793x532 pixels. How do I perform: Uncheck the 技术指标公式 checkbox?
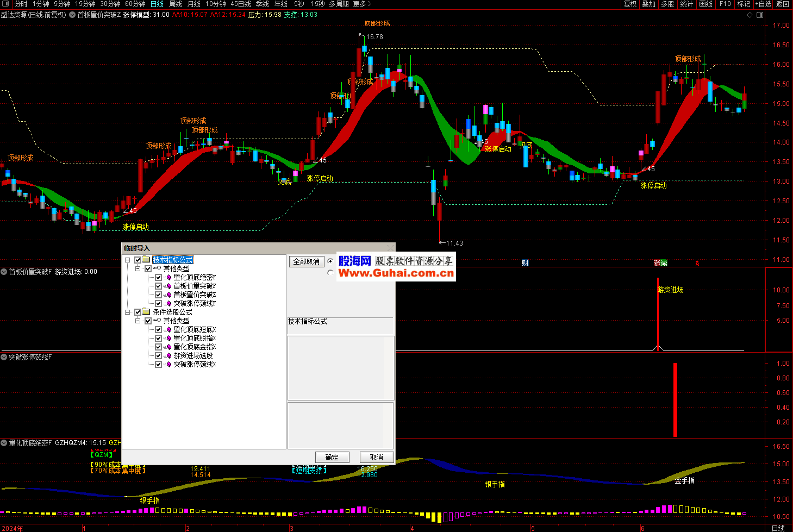(x=138, y=260)
